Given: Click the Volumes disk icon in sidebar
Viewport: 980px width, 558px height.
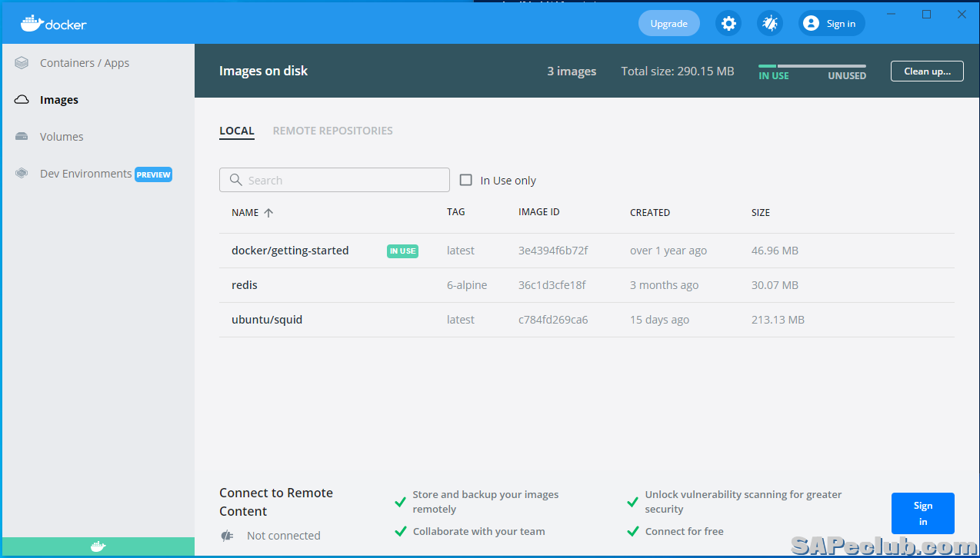Looking at the screenshot, I should pyautogui.click(x=22, y=137).
